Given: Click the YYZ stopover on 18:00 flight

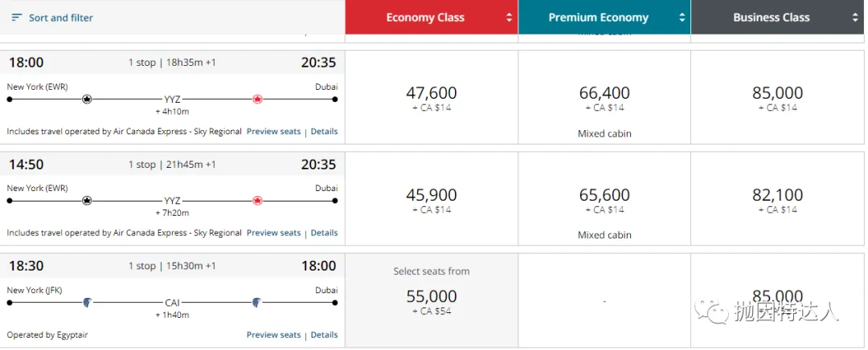Looking at the screenshot, I should tap(172, 100).
